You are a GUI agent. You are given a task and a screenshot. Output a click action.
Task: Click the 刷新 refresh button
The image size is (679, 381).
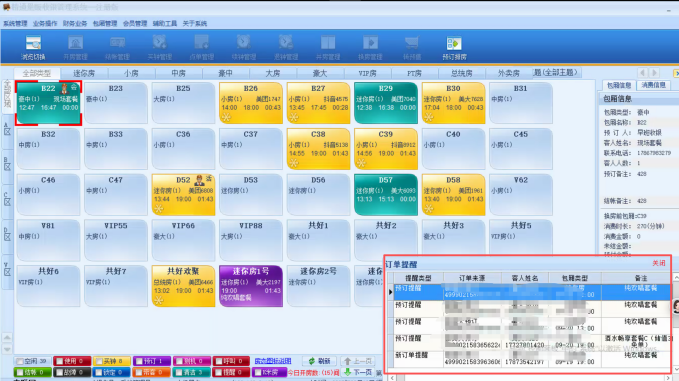(x=320, y=361)
